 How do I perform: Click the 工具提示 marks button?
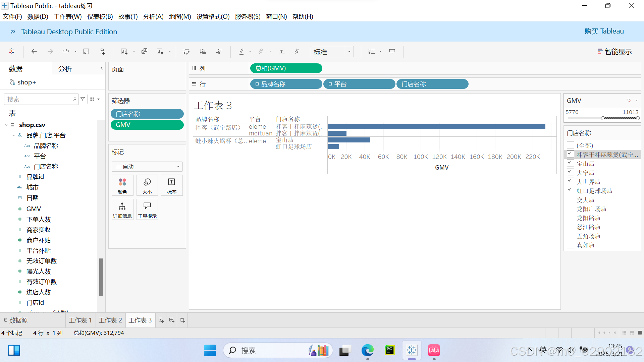click(x=147, y=209)
